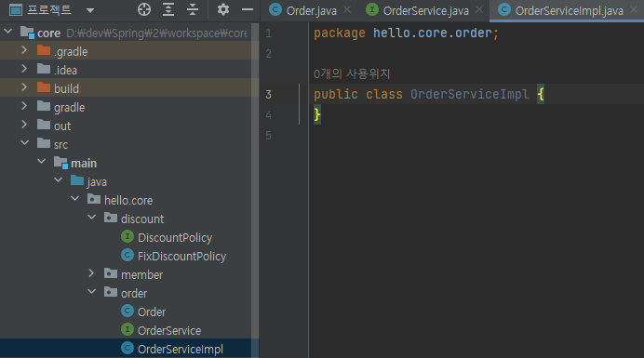Click the java source root folder icon

[77, 180]
